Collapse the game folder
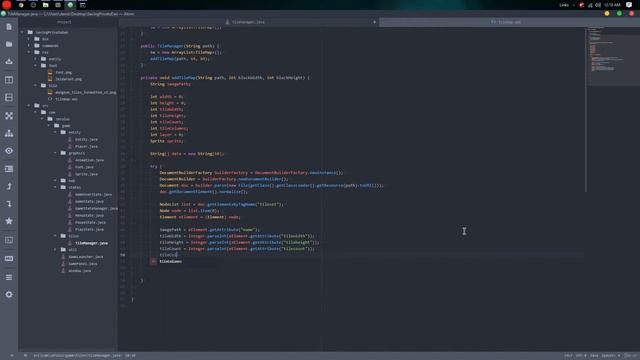This screenshot has height=360, width=640. pyautogui.click(x=49, y=125)
